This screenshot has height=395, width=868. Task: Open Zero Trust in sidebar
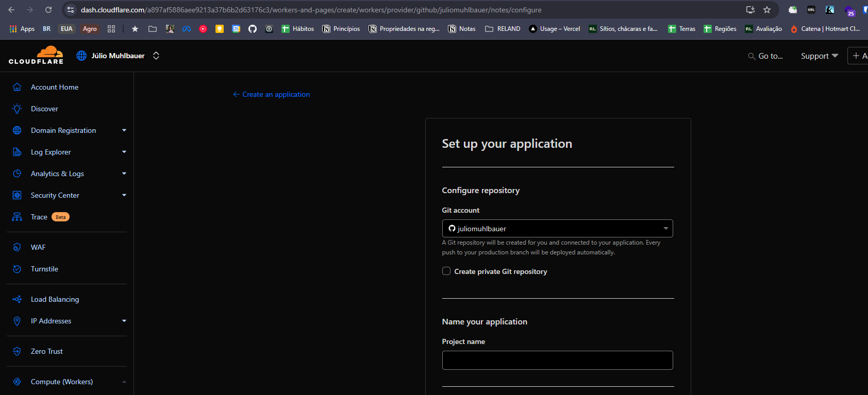point(46,351)
